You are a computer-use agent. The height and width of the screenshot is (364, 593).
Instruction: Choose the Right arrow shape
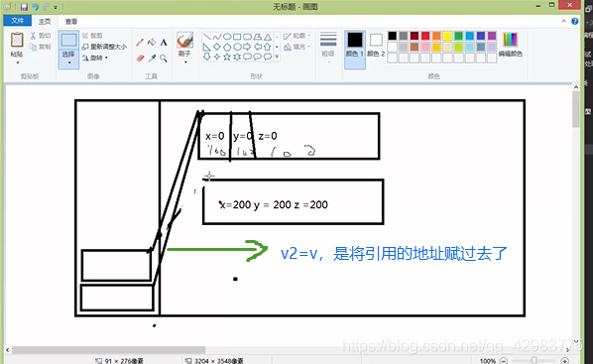click(x=247, y=47)
